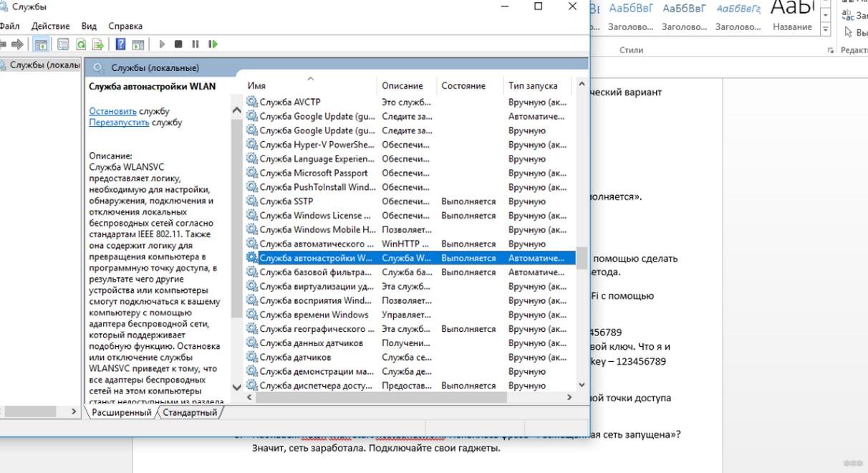This screenshot has height=473, width=868.
Task: Click the gear icon of Служба Hyper-V PowerShe... row
Action: [251, 145]
